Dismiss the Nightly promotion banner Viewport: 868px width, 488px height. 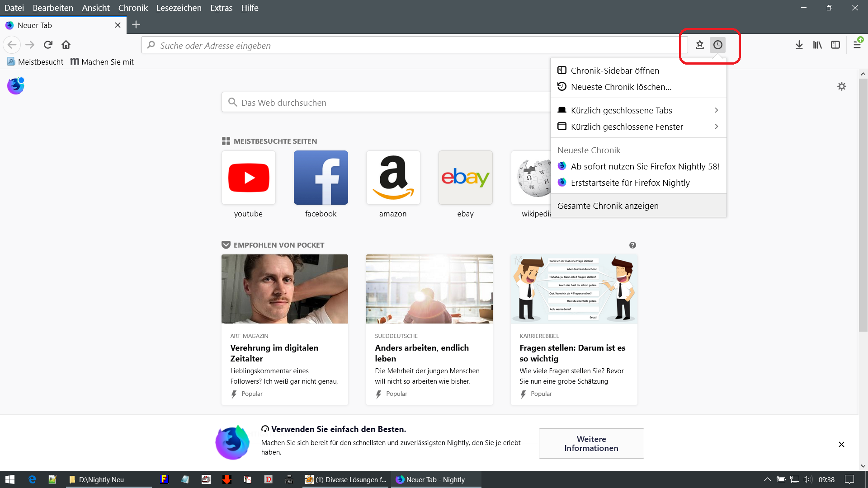pyautogui.click(x=841, y=444)
